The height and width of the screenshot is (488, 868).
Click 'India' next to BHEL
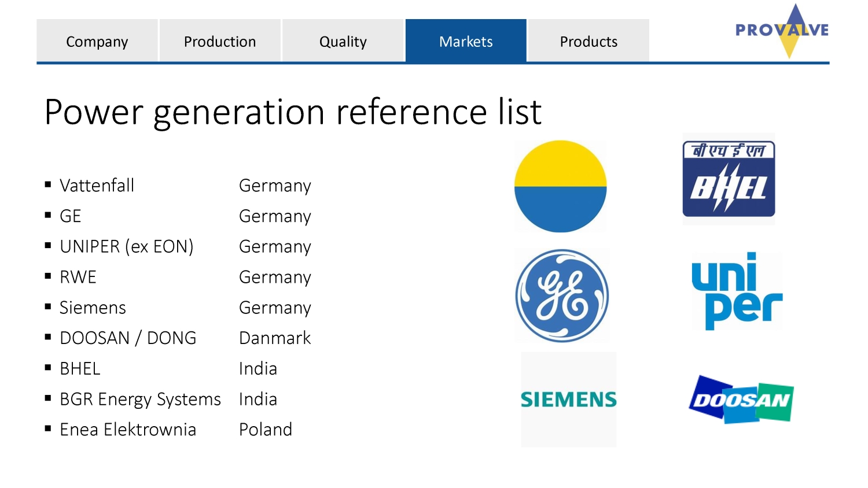coord(258,368)
